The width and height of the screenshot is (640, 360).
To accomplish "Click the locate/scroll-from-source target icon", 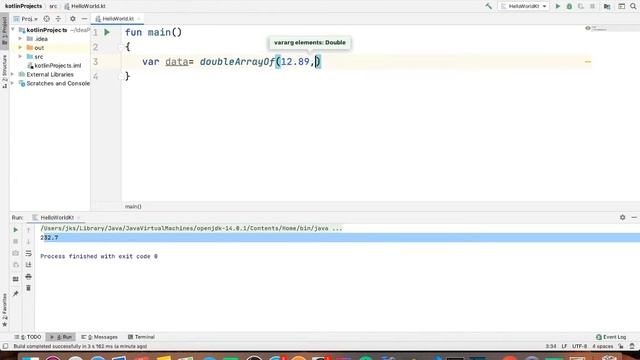I will 47,19.
